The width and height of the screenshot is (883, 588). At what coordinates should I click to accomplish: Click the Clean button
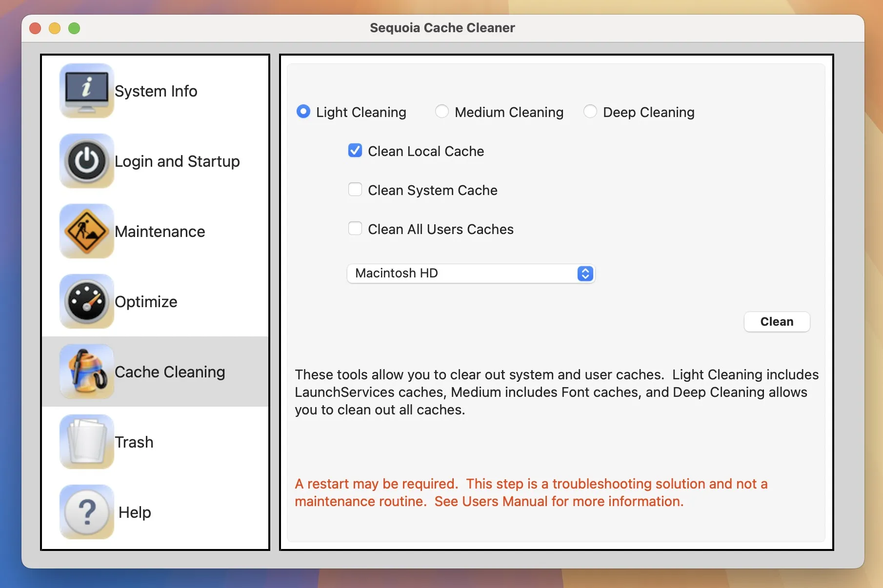click(x=777, y=322)
